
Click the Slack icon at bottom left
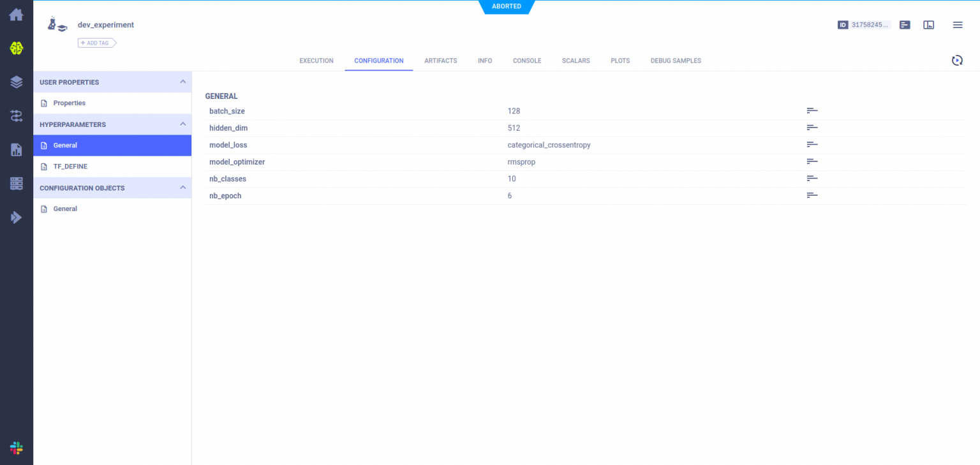point(16,448)
